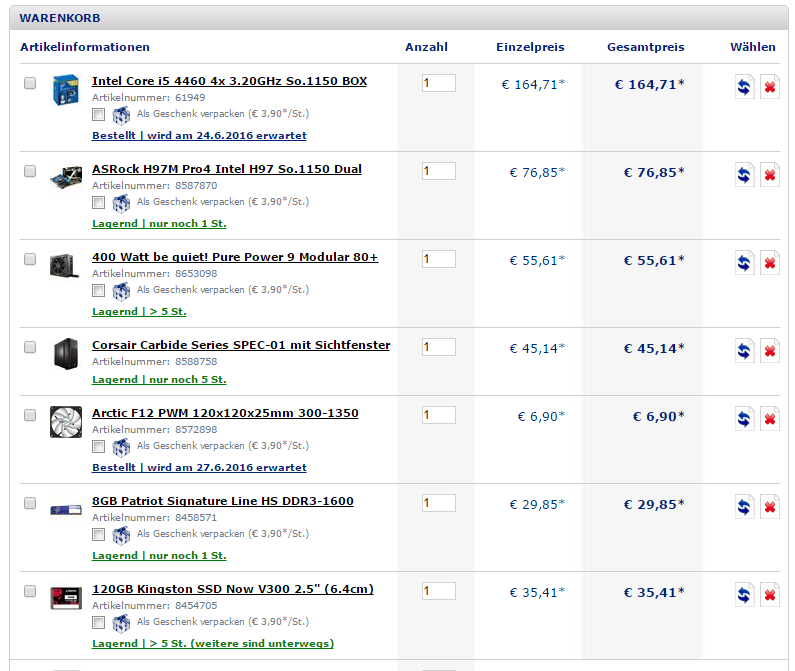795x671 pixels.
Task: Delete Corsair Carbide SPEC-01 from cart
Action: (x=770, y=350)
